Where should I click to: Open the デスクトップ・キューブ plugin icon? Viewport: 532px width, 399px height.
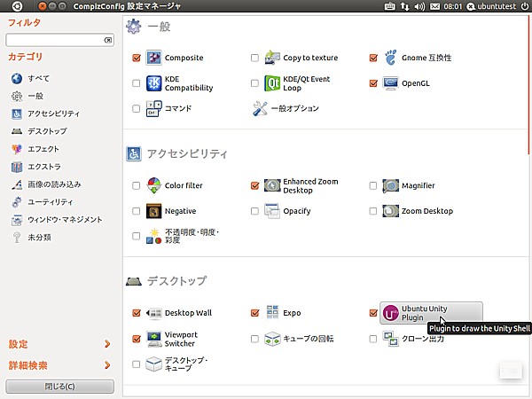153,364
